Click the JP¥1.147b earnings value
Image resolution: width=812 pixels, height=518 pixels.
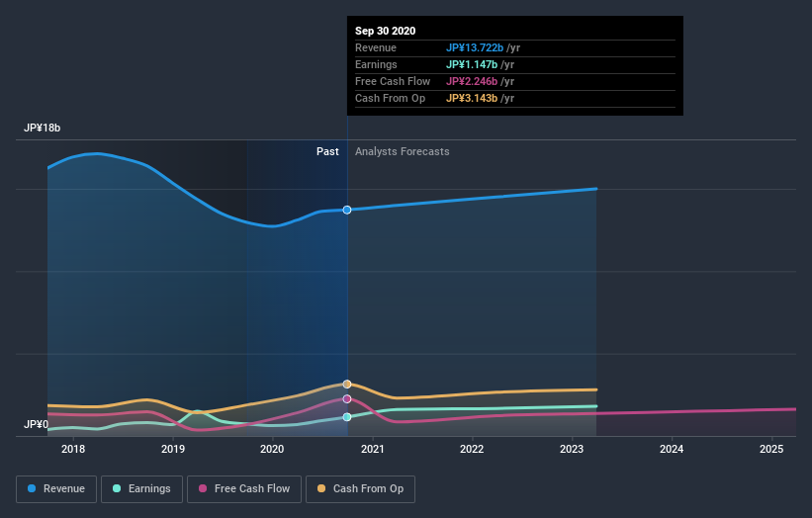pyautogui.click(x=472, y=64)
